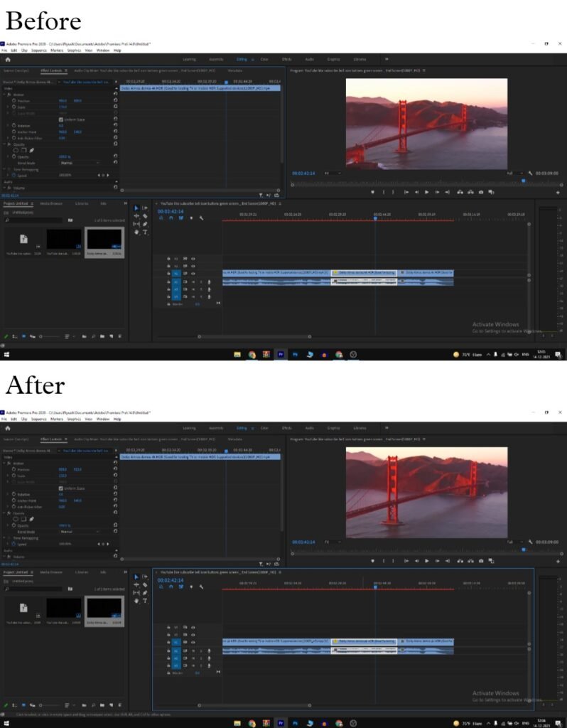
Task: Choose the Slip tool in the Before screenshot
Action: [136, 224]
